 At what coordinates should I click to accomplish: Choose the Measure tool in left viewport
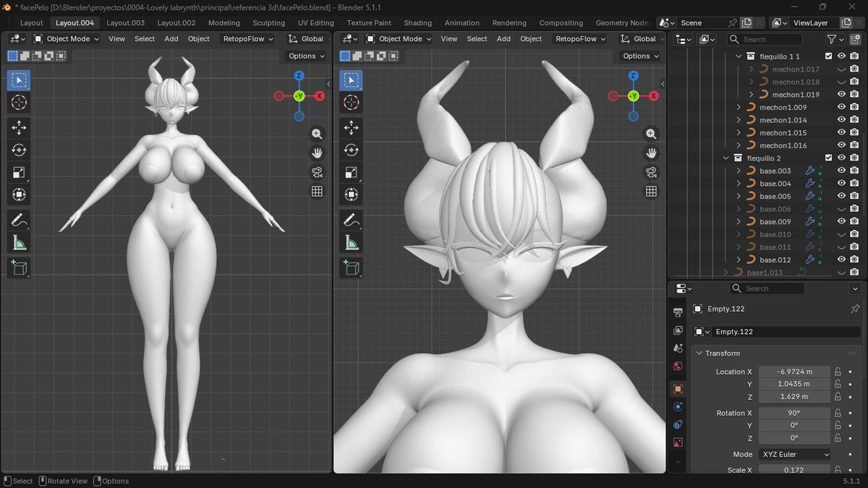19,243
